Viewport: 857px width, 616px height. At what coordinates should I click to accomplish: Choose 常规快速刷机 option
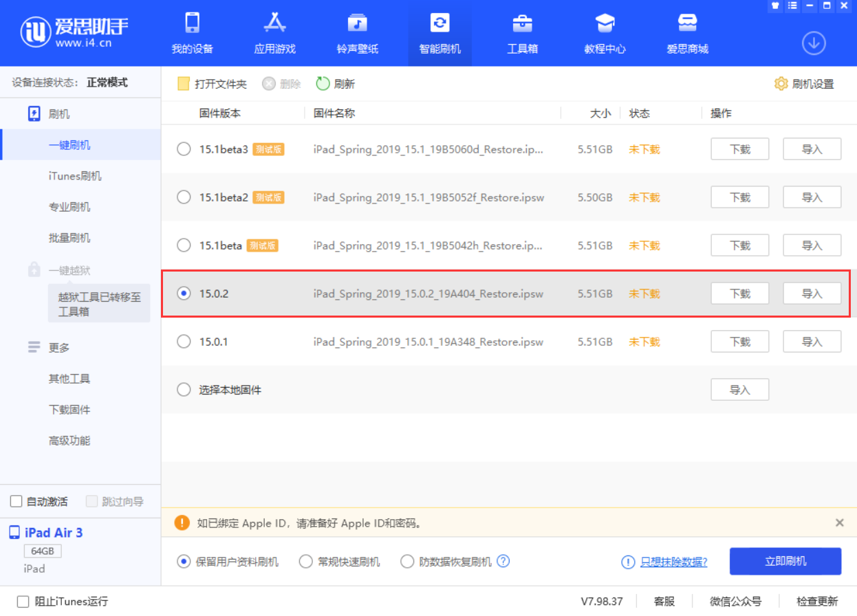tap(306, 562)
